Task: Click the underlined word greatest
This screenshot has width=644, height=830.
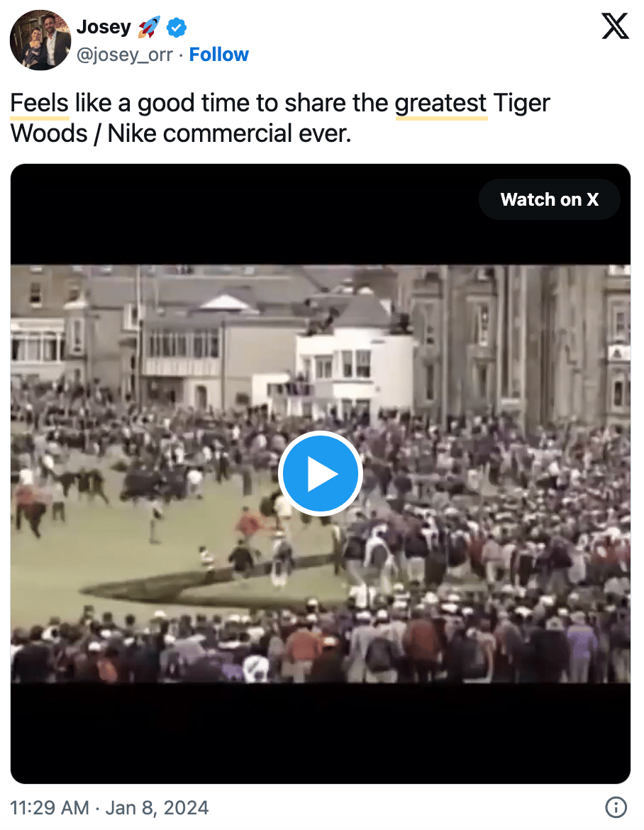Action: 440,104
